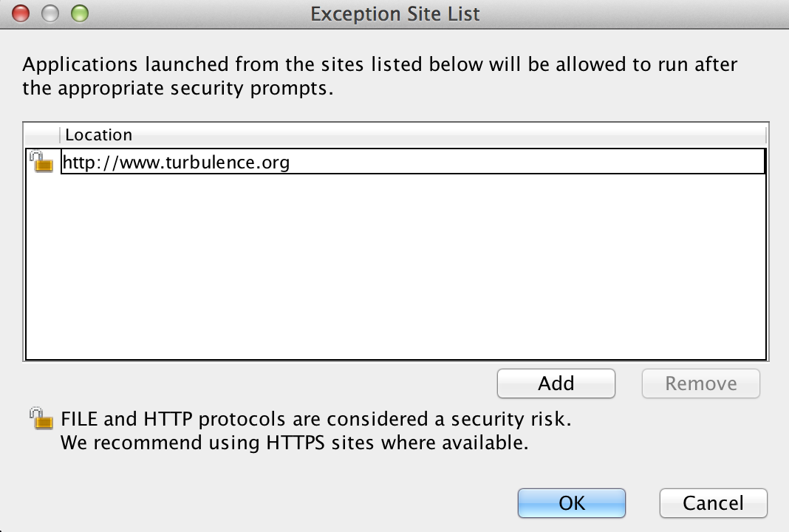Screen dimensions: 789x532
Task: Click the divider just left of the Location label
Action: point(60,135)
